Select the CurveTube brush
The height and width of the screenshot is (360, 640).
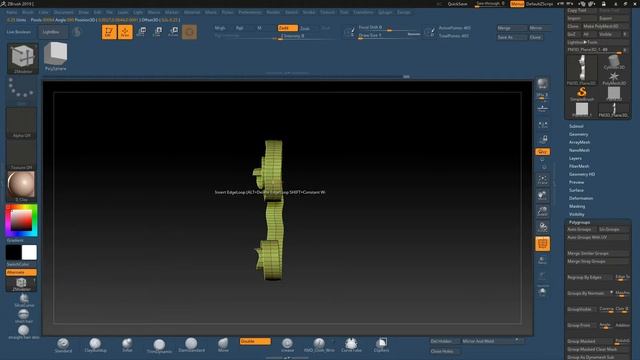351,345
